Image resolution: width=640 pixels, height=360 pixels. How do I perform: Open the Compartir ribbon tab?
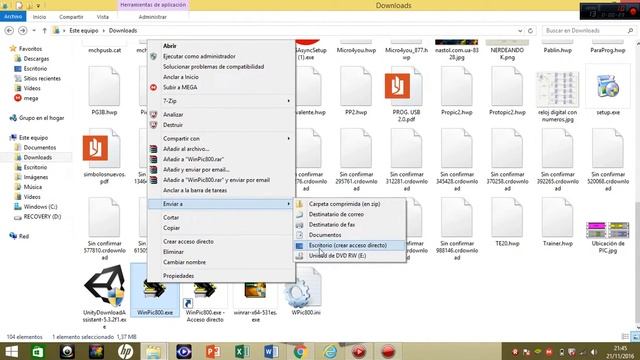tap(71, 17)
